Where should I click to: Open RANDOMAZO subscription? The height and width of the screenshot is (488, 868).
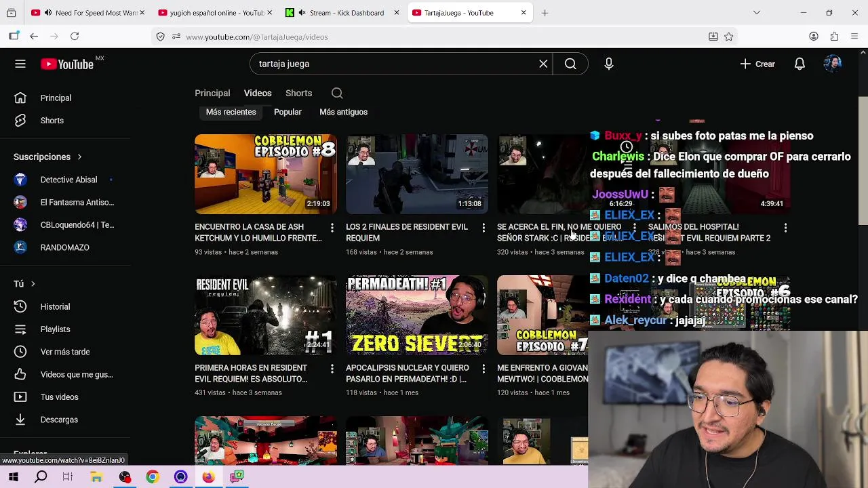64,247
